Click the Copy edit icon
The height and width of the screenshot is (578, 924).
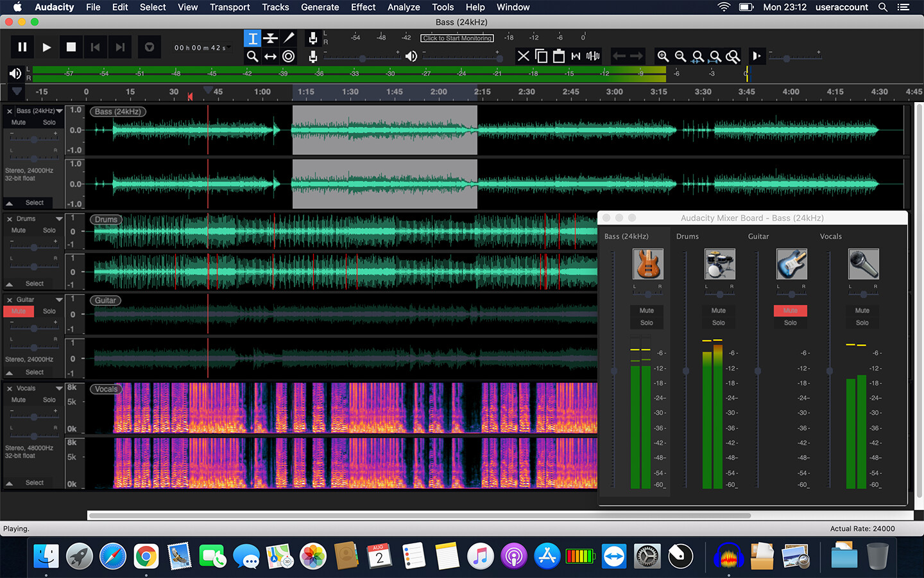coord(541,57)
